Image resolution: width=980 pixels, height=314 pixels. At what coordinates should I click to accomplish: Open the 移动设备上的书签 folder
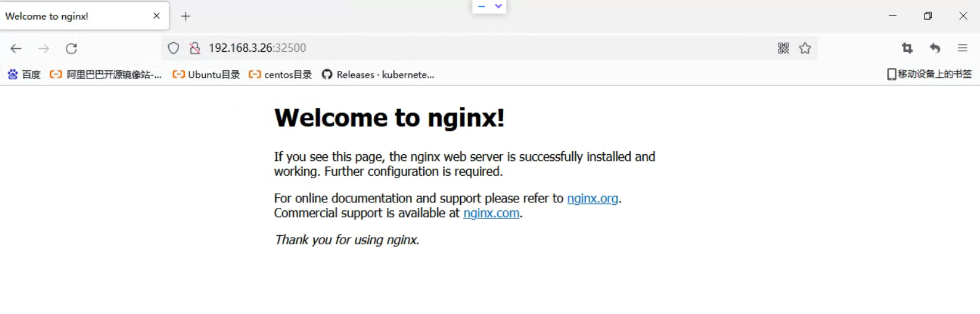(929, 74)
